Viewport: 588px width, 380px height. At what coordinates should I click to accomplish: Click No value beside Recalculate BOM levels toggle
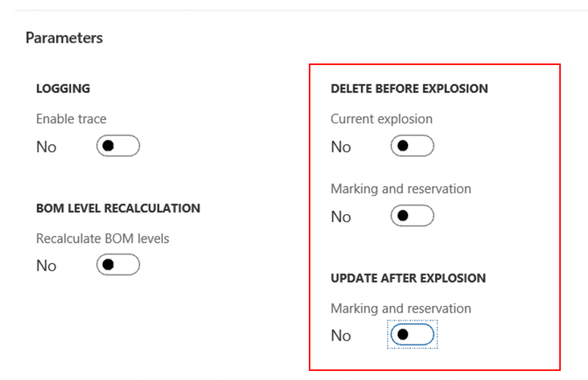[x=47, y=266]
